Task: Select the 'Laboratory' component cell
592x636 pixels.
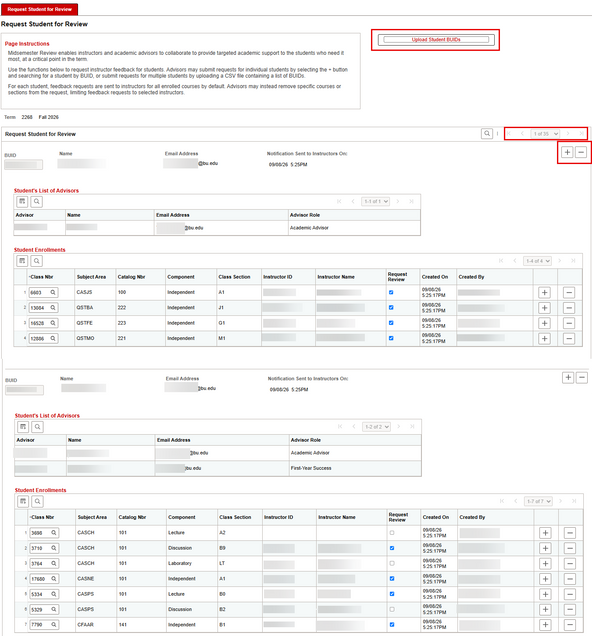Action: [x=180, y=563]
